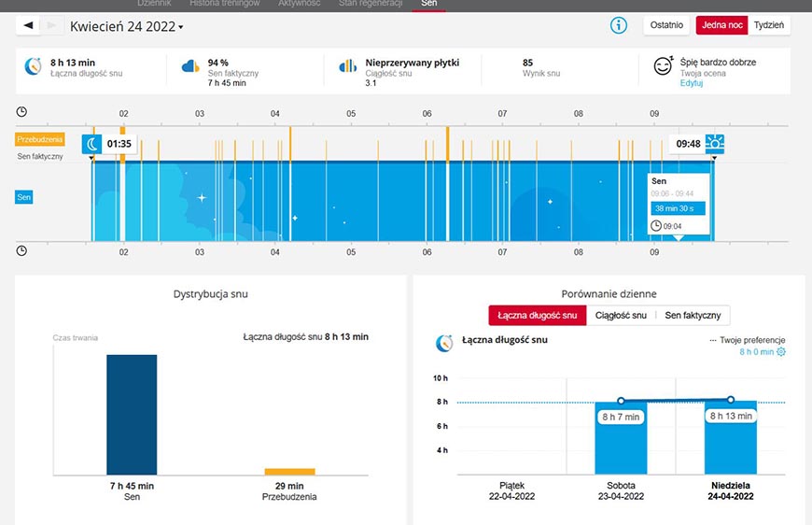Select Łączna długość snu comparison
Viewport: 812px width, 525px height.
pyautogui.click(x=537, y=315)
